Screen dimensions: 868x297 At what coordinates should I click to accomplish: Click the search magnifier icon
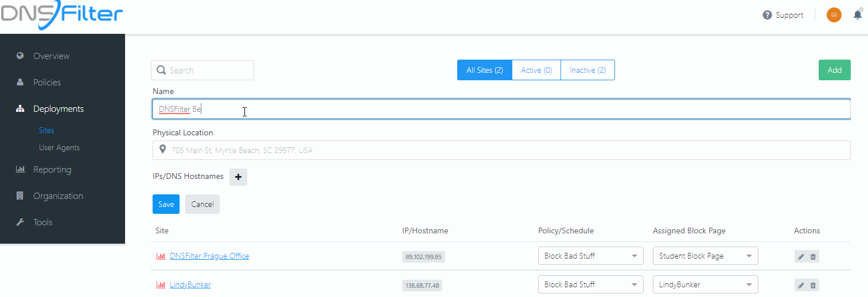click(x=161, y=70)
